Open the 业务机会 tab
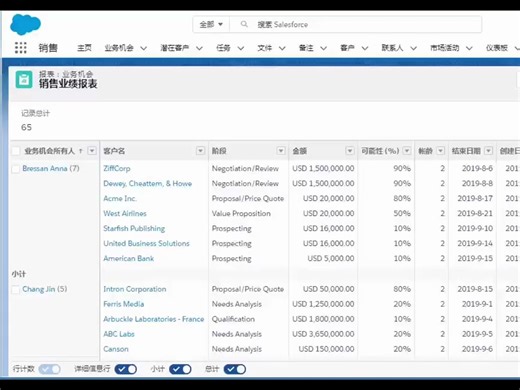This screenshot has width=520, height=390. pyautogui.click(x=119, y=48)
